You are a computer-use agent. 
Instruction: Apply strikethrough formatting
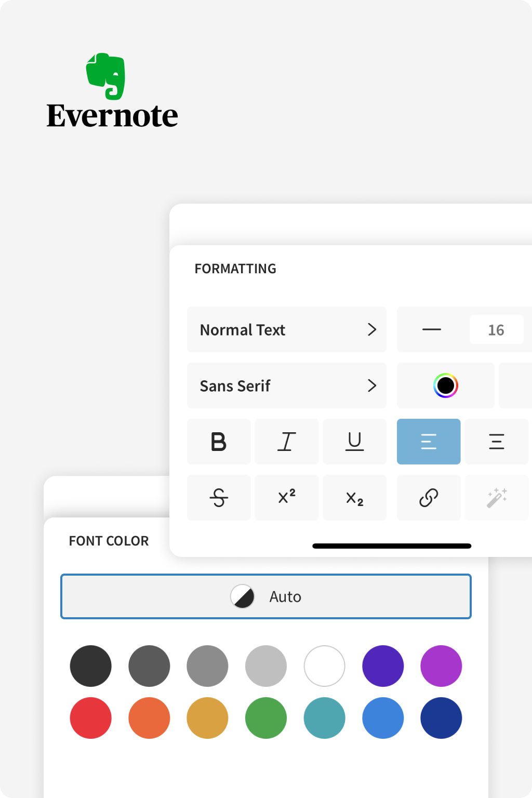pyautogui.click(x=219, y=498)
